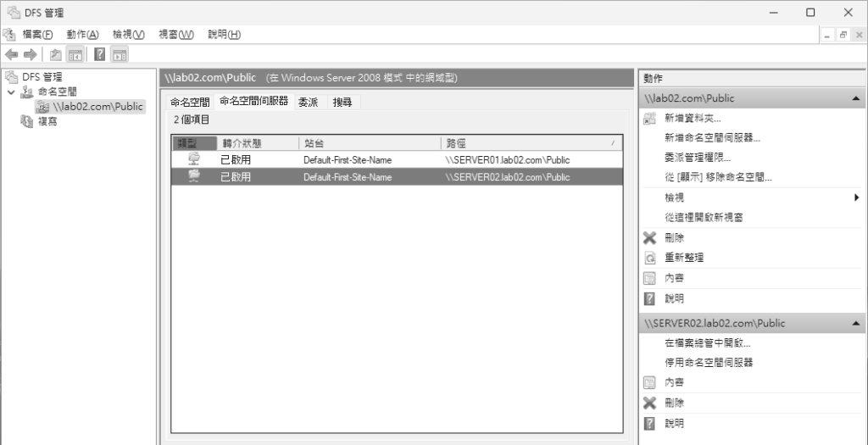Minimize the inner MMC child window
Image resolution: width=868 pixels, height=445 pixels.
tap(827, 35)
